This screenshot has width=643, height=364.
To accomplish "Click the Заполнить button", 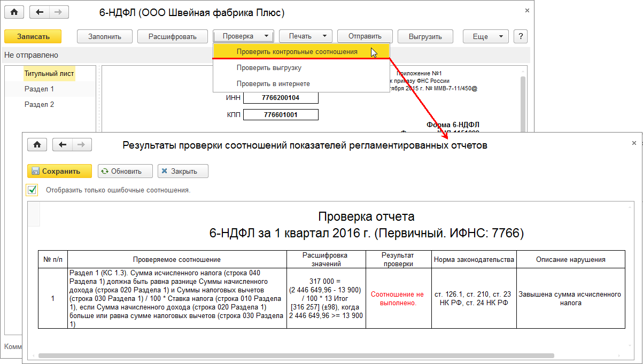I will click(x=105, y=36).
